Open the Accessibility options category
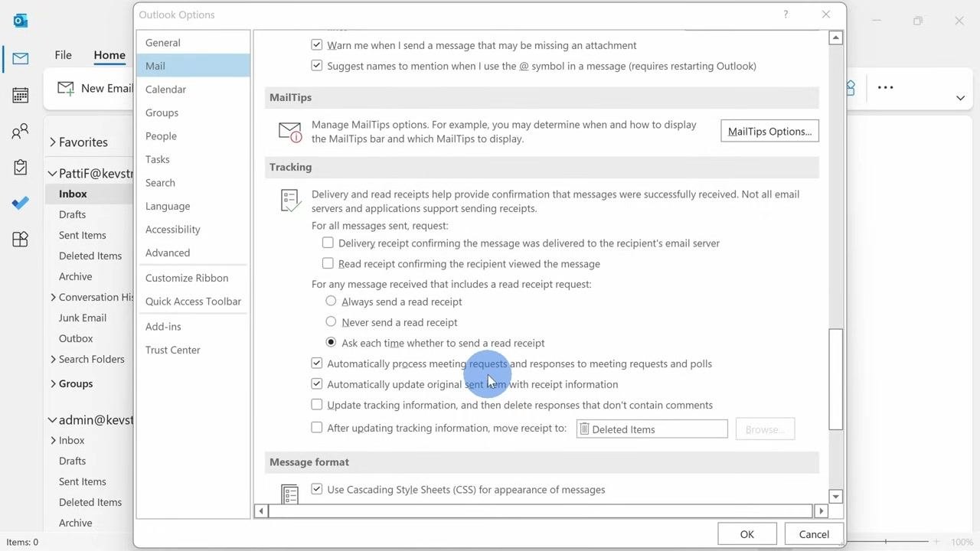980x551 pixels. pyautogui.click(x=193, y=230)
